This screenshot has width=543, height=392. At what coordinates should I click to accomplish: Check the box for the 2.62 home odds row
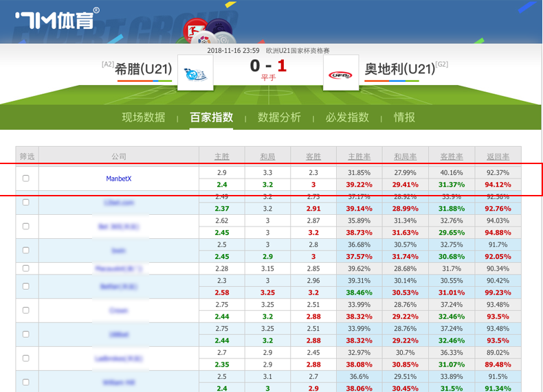click(x=26, y=226)
